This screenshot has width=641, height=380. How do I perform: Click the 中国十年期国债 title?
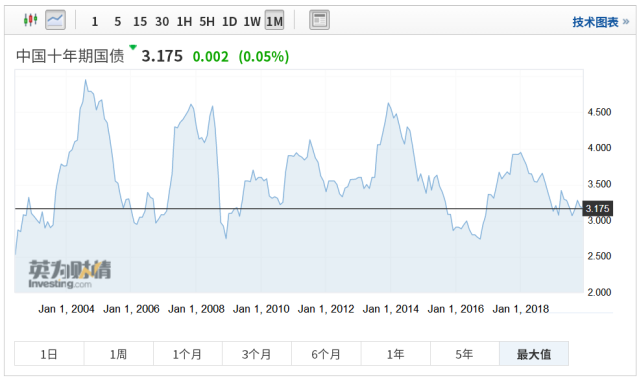pos(70,56)
